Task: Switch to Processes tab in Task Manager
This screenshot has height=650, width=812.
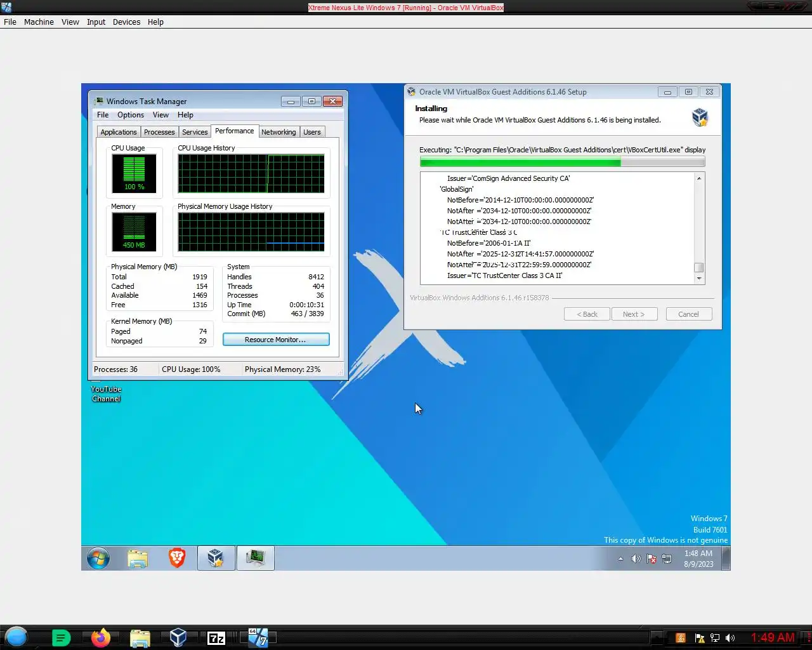Action: (159, 132)
